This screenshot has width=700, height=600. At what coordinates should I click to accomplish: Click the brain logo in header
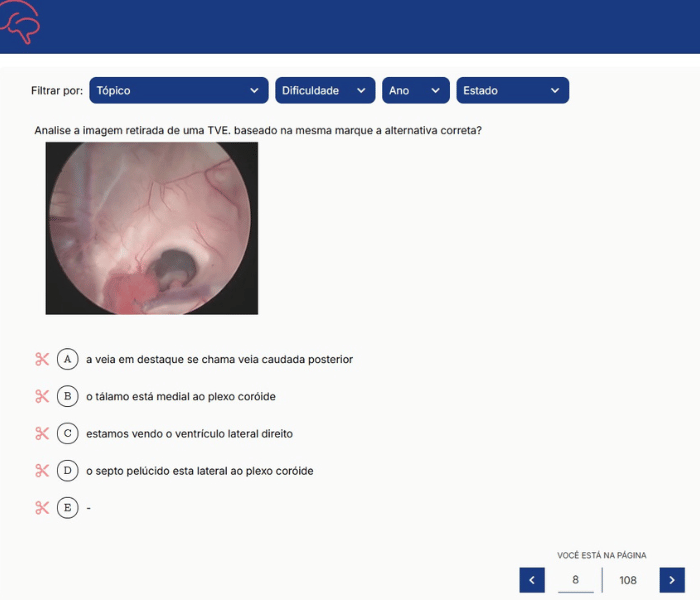pos(20,24)
